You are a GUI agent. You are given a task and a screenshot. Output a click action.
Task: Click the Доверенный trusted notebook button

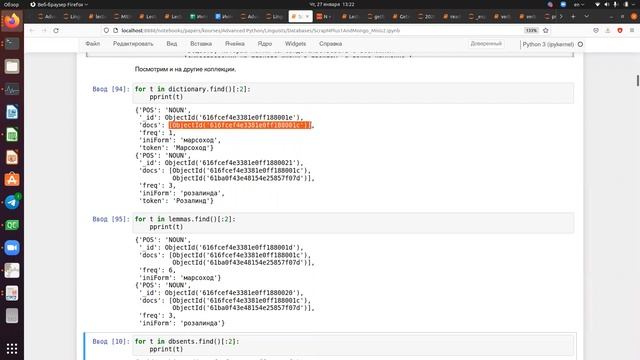[x=486, y=44]
